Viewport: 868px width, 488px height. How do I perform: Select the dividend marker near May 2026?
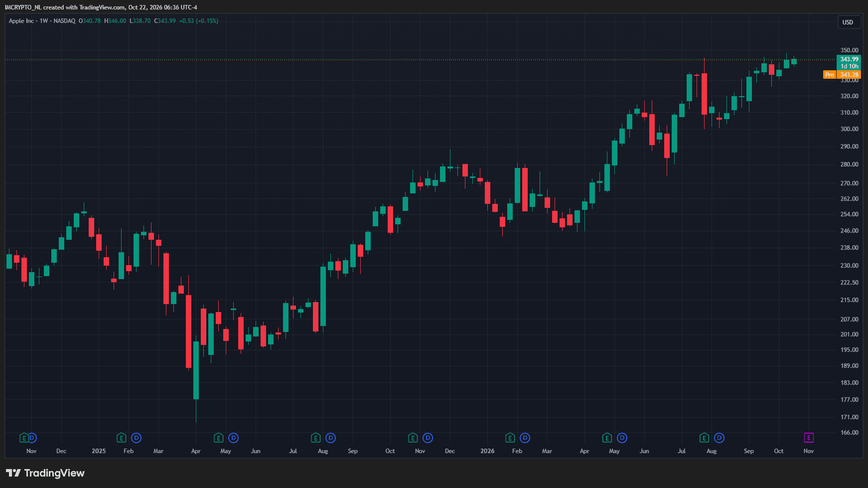(622, 438)
